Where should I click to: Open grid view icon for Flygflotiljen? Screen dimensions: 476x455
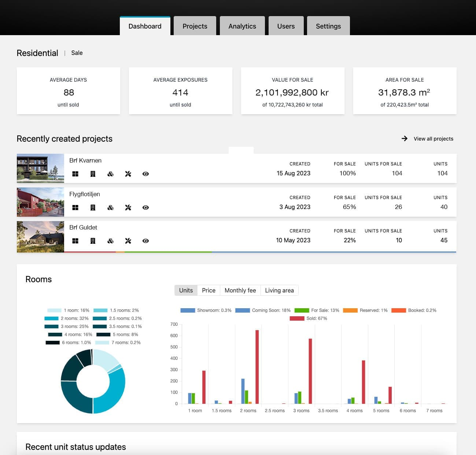(x=75, y=208)
